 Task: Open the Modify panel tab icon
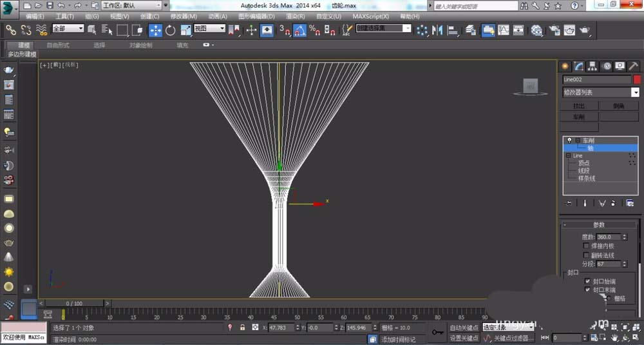pos(579,66)
